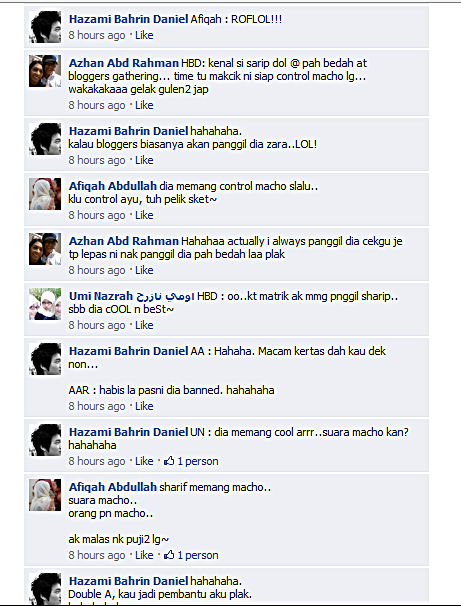Open Azhan Abd Rahman name on 'cekgu je' comment

124,241
